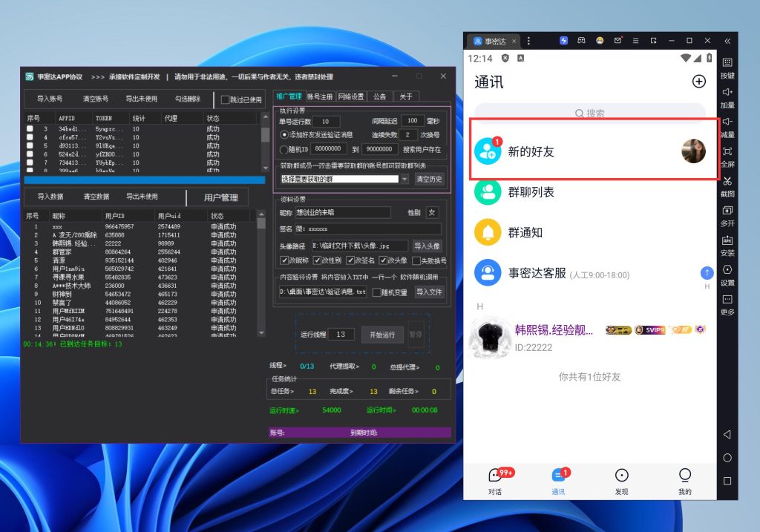
Task: Open 新的好友 via its blue contact icon
Action: pyautogui.click(x=488, y=151)
